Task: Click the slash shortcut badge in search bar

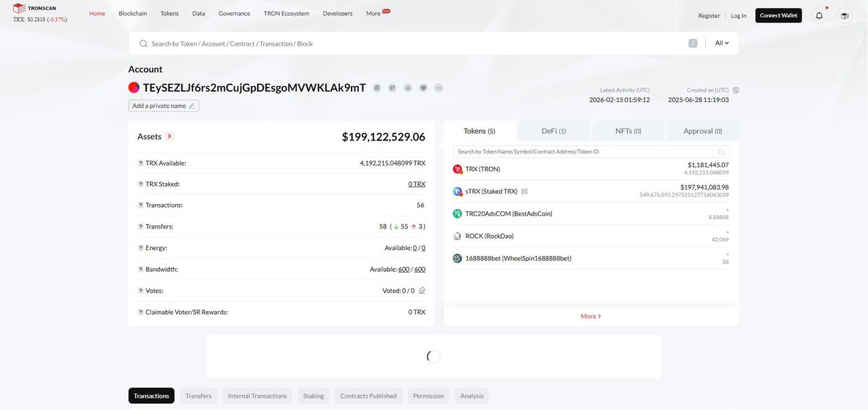Action: tap(693, 43)
